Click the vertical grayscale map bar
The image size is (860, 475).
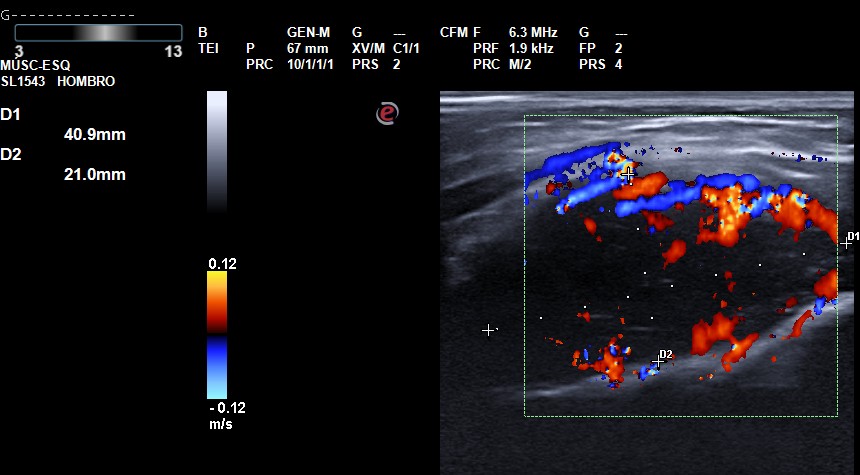click(216, 150)
